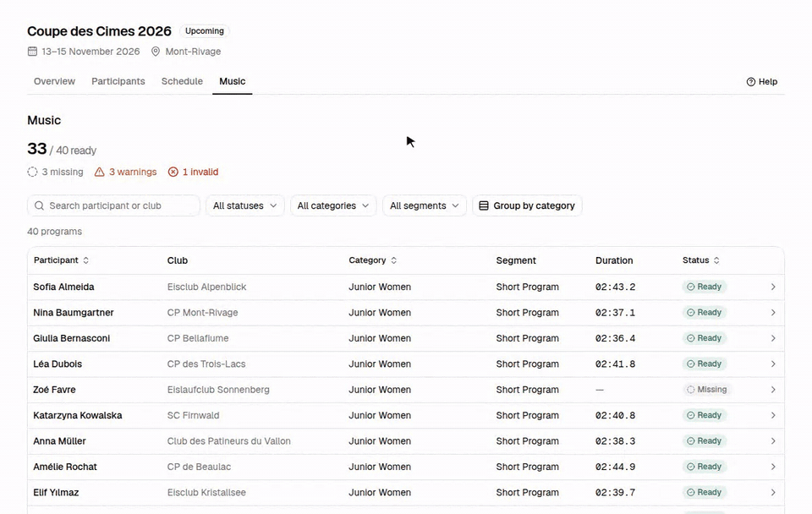Click duration 02:36.4
The height and width of the screenshot is (514, 812).
click(x=615, y=338)
